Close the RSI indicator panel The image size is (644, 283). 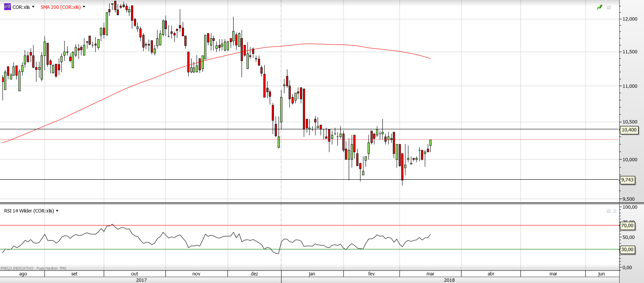[x=615, y=211]
